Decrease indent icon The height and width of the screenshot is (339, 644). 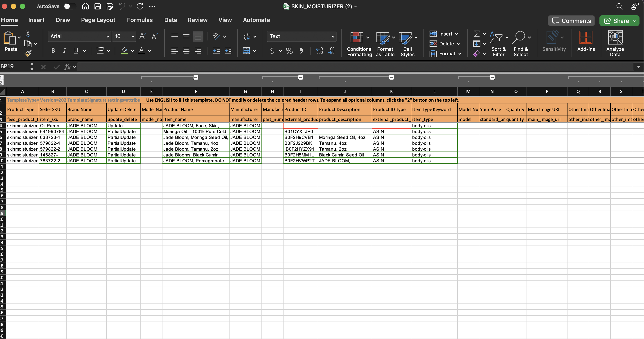pos(216,51)
